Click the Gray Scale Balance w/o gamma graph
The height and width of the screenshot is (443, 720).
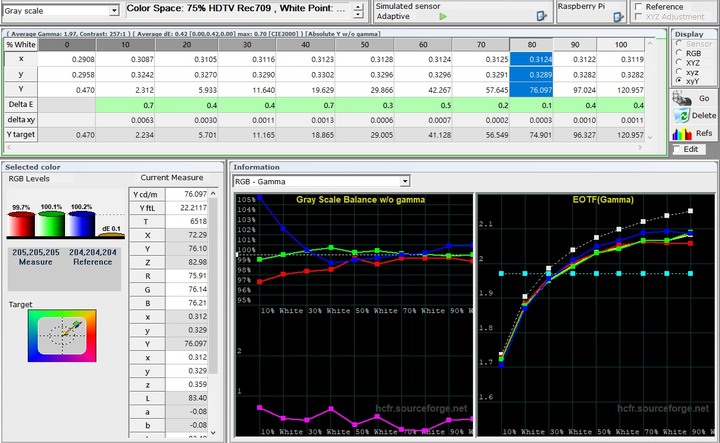pos(354,314)
